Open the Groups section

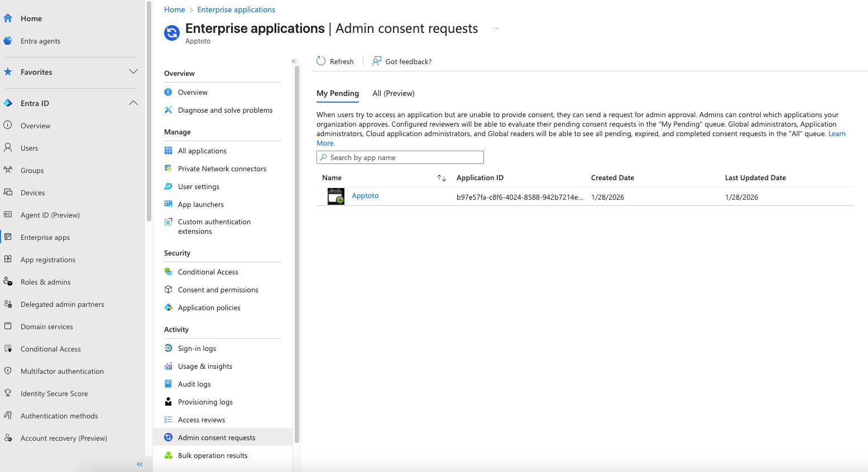pos(32,170)
